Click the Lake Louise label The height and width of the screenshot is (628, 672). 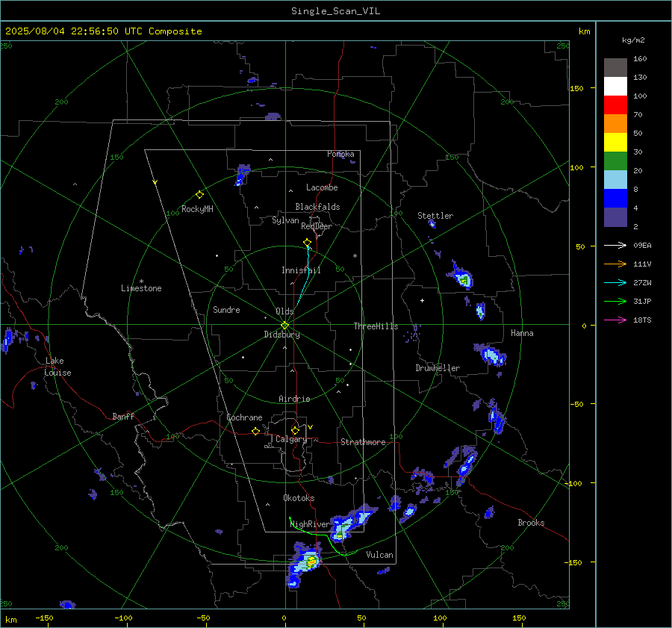(x=57, y=367)
